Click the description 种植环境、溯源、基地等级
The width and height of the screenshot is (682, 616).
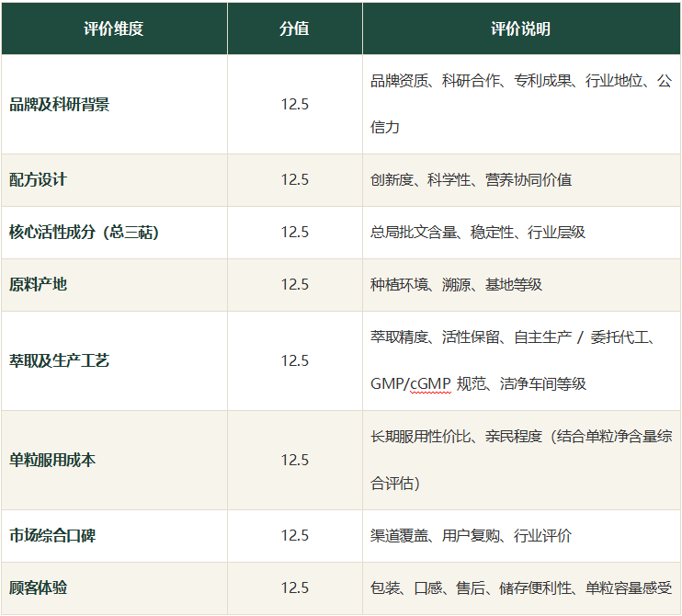coord(456,285)
